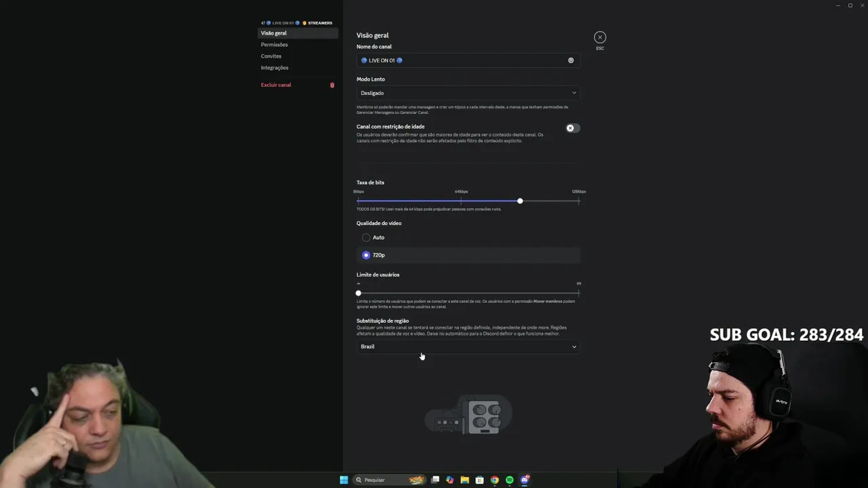The width and height of the screenshot is (868, 488).
Task: Open region override Brazil dropdown
Action: pyautogui.click(x=468, y=346)
